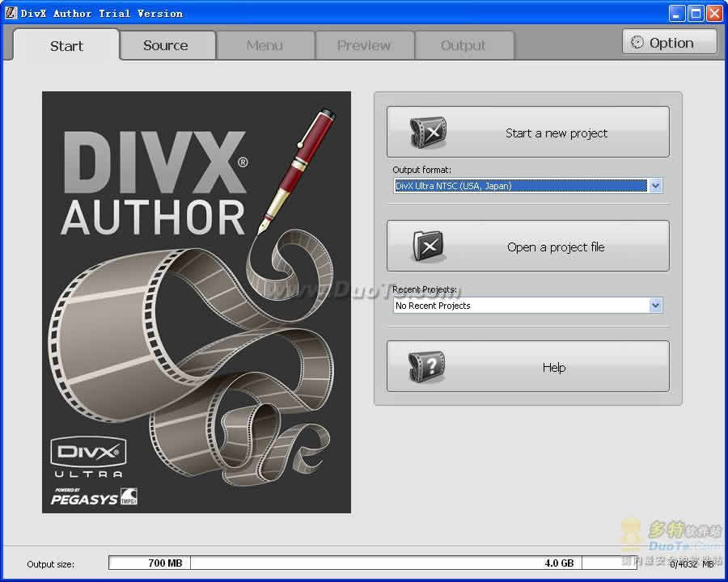
Task: Click the "Output format:" label
Action: coord(421,170)
